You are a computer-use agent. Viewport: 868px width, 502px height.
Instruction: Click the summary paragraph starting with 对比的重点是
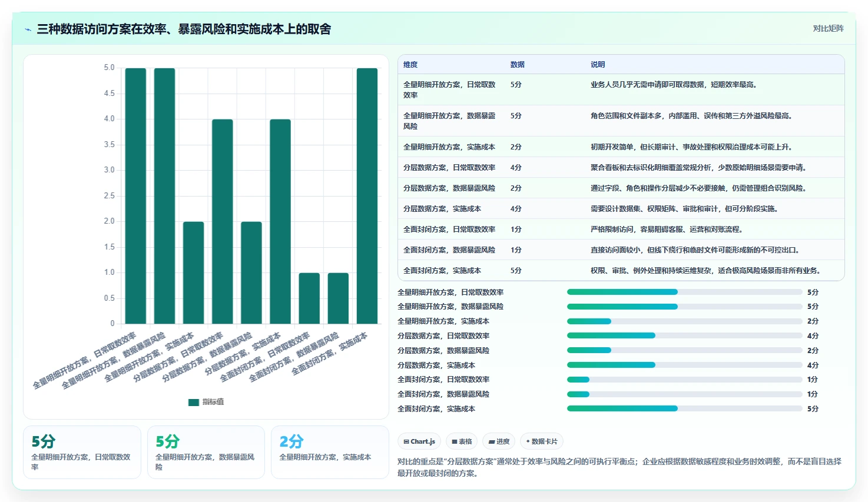pos(619,467)
